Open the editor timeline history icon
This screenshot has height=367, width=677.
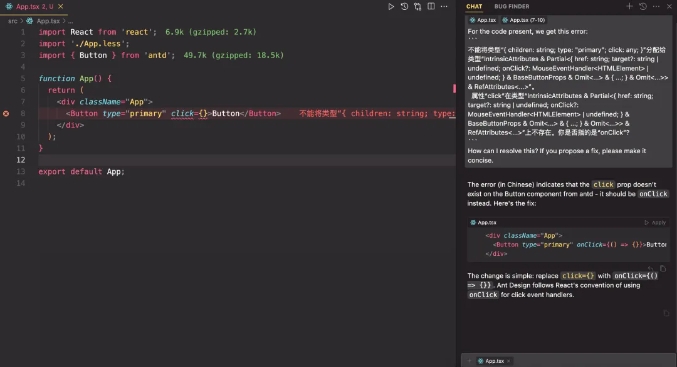coord(404,6)
